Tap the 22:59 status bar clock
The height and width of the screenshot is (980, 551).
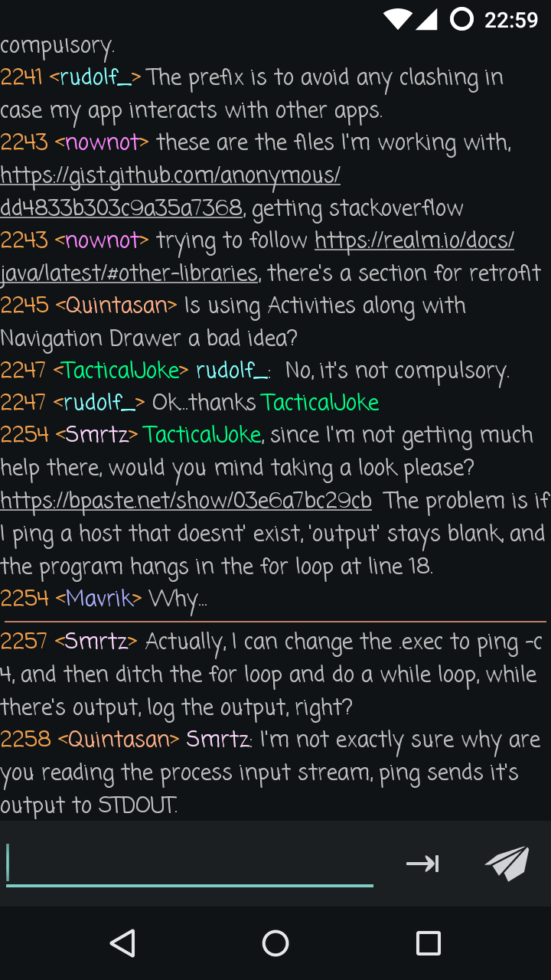(x=511, y=20)
